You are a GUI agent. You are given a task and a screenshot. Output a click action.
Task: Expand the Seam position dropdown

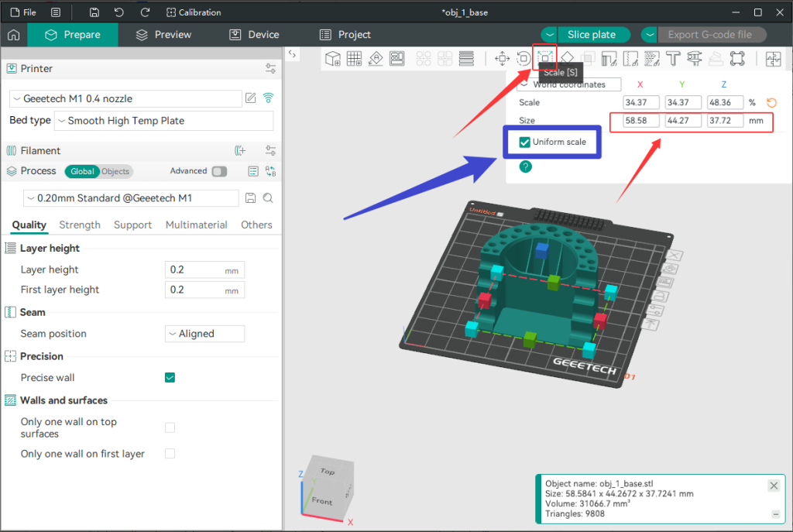pos(205,334)
